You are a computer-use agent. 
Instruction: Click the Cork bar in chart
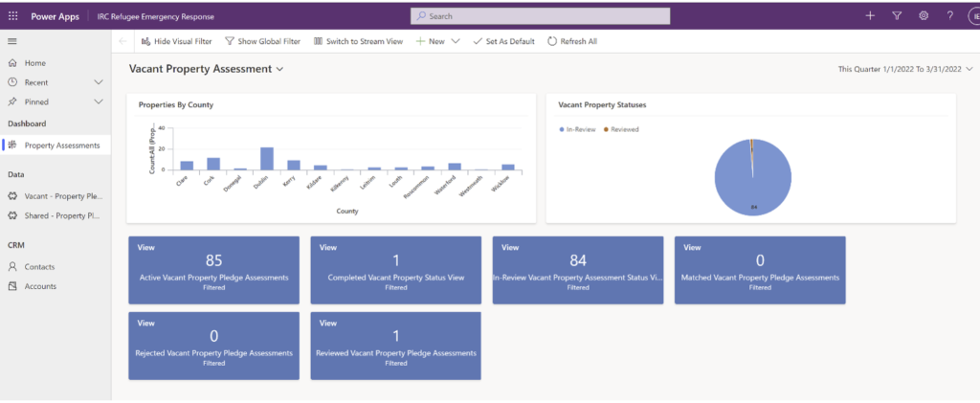(213, 164)
